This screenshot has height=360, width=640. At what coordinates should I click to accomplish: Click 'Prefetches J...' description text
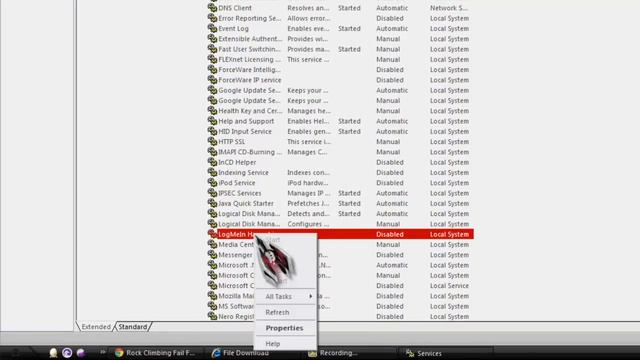point(309,203)
